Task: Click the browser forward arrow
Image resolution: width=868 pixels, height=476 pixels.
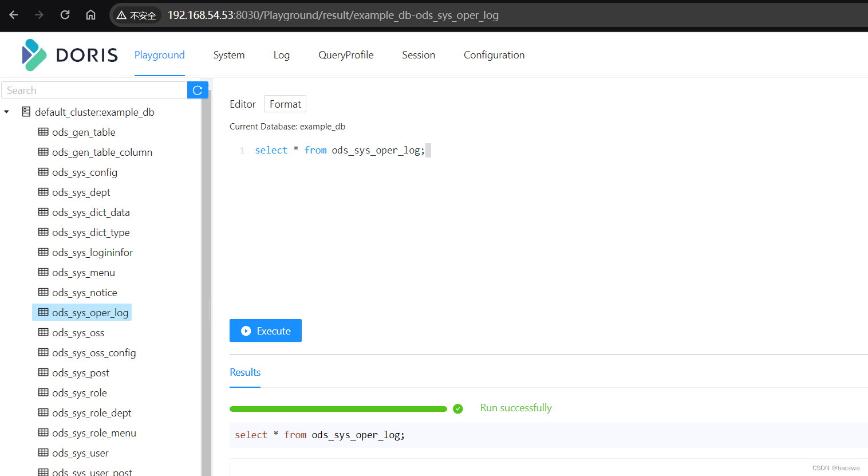Action: tap(39, 15)
